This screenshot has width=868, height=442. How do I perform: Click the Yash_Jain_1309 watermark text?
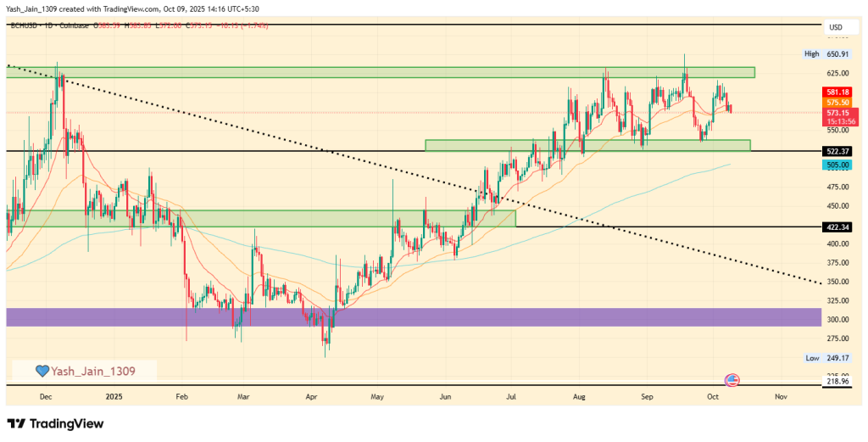[x=93, y=371]
